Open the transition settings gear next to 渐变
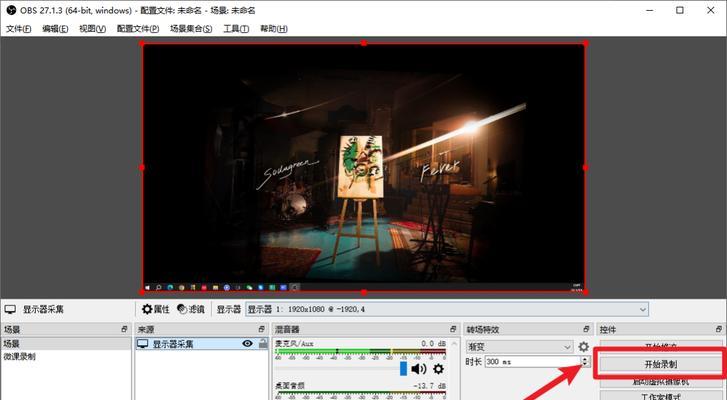 click(x=583, y=346)
